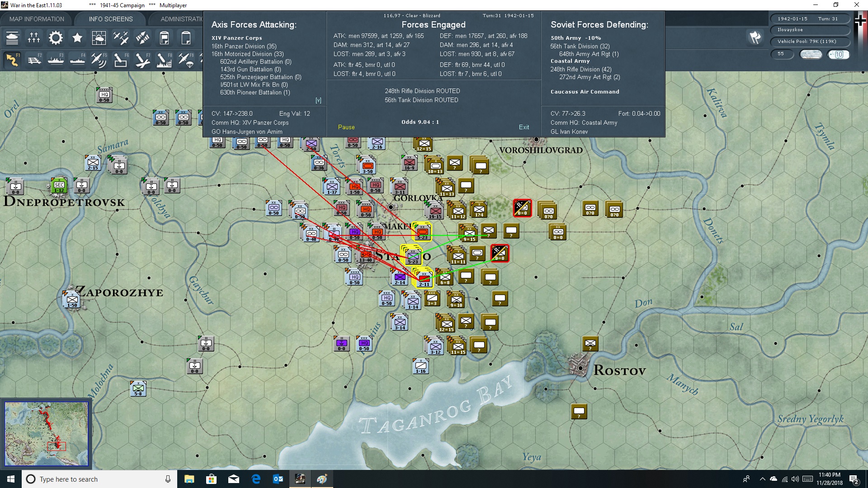Expand attacking forces list via [v]
This screenshot has height=488, width=868.
point(318,100)
